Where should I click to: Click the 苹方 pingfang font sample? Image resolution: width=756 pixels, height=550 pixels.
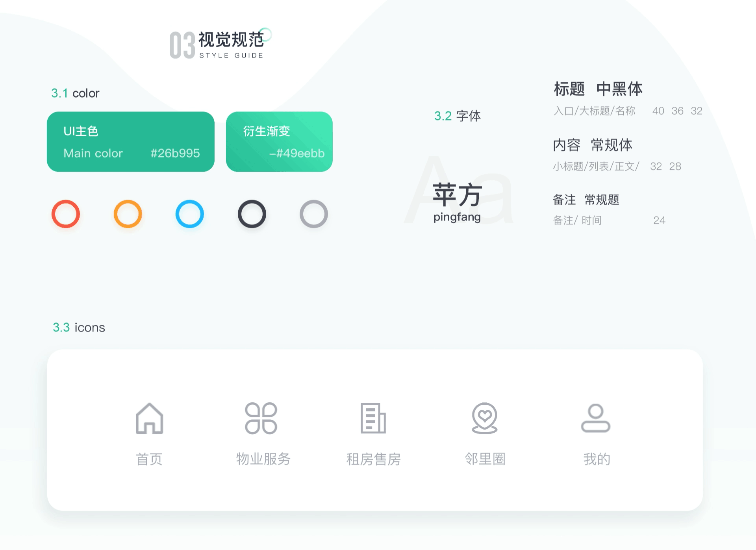coord(457,202)
